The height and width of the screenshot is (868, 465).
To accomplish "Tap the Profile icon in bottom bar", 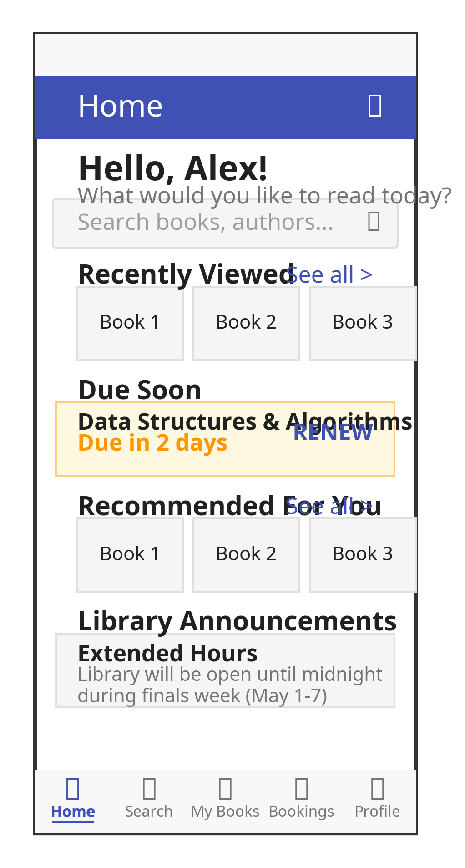I will point(377,788).
